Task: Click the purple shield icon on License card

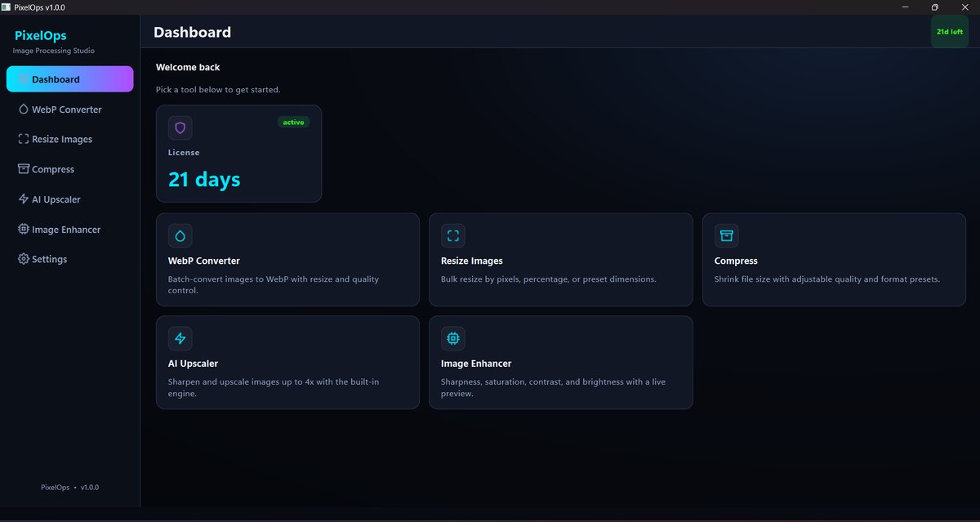Action: click(180, 128)
